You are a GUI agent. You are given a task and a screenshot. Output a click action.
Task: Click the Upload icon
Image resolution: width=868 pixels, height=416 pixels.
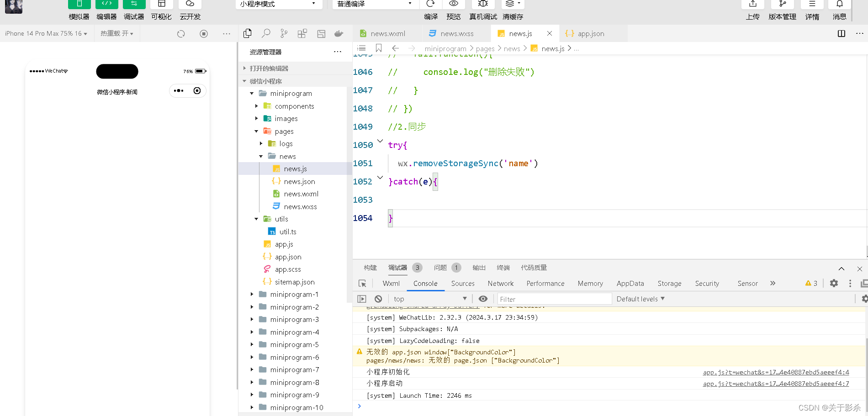(x=753, y=4)
